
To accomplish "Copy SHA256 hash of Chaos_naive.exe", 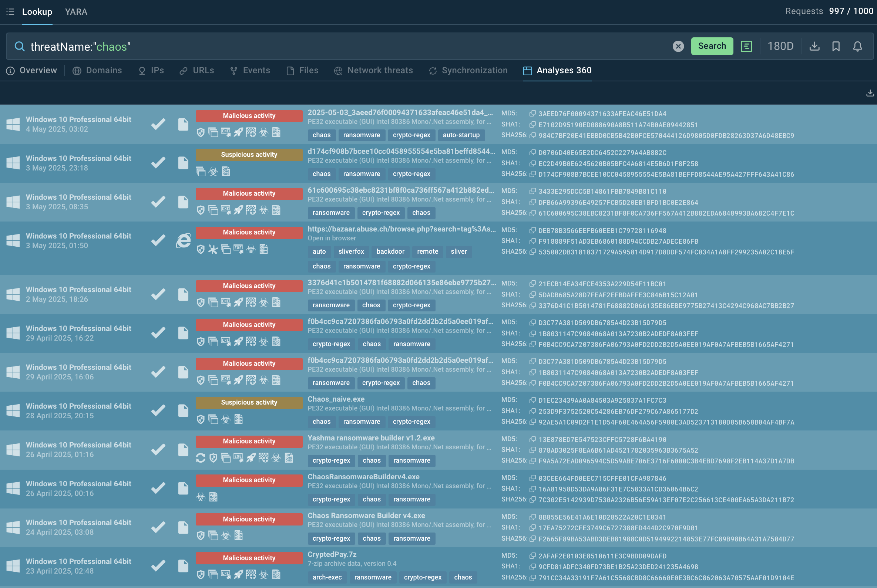I will pos(532,422).
